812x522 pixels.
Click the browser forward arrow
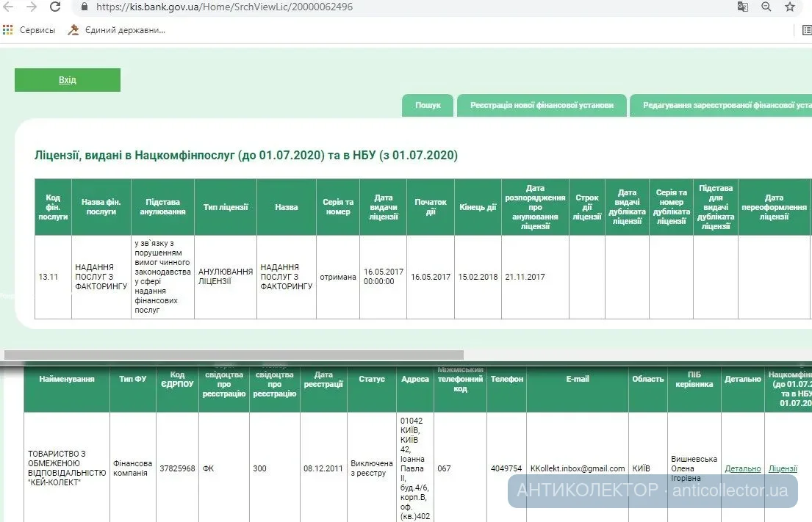[x=31, y=7]
